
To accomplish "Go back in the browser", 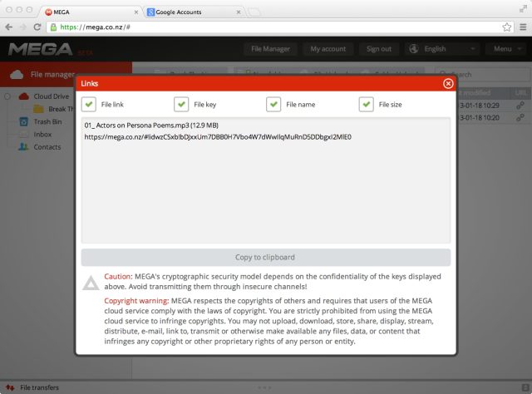I will pos(9,27).
